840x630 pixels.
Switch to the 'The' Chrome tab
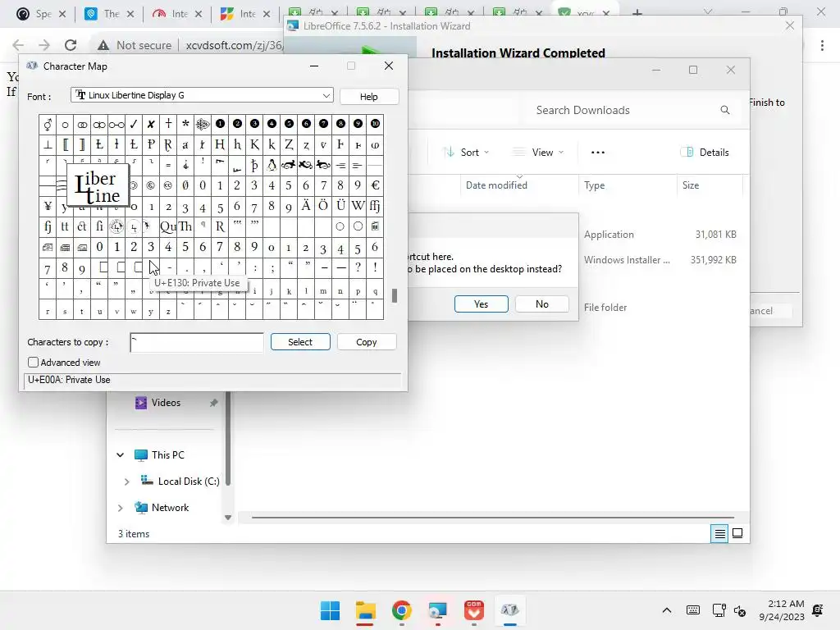tap(109, 14)
